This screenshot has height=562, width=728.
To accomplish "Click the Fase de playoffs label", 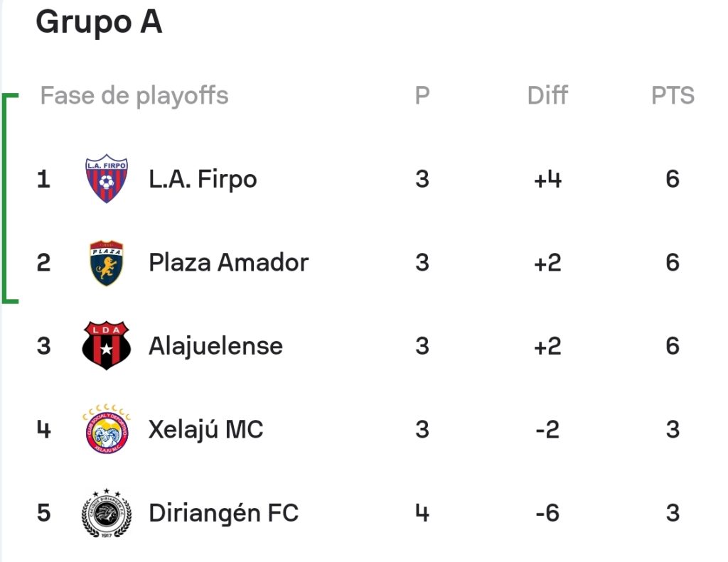I will click(x=134, y=96).
